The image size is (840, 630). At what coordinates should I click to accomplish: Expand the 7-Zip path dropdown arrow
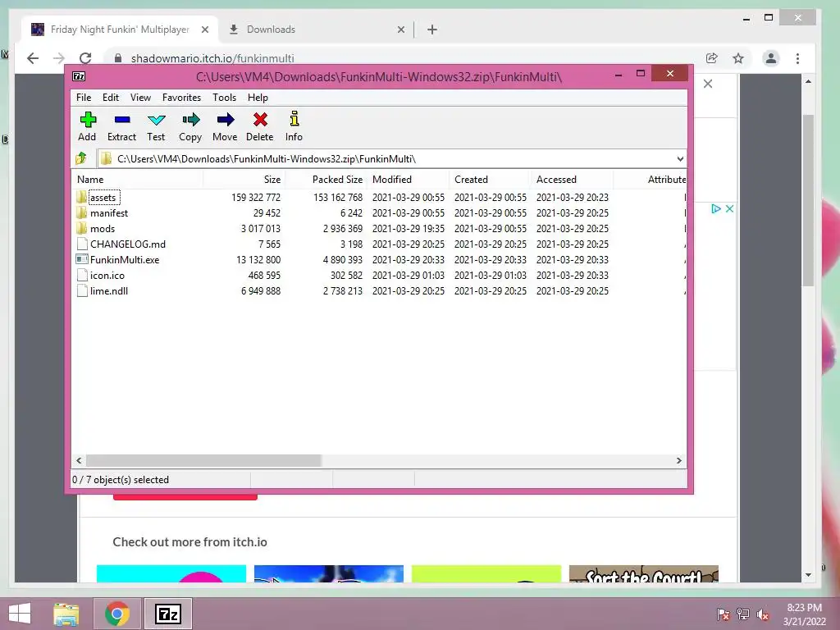pyautogui.click(x=680, y=158)
